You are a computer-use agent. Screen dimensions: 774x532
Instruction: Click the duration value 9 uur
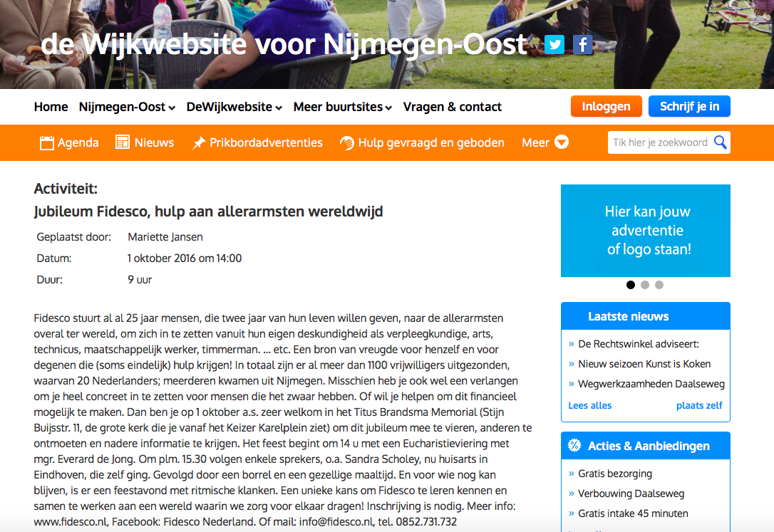(x=140, y=280)
